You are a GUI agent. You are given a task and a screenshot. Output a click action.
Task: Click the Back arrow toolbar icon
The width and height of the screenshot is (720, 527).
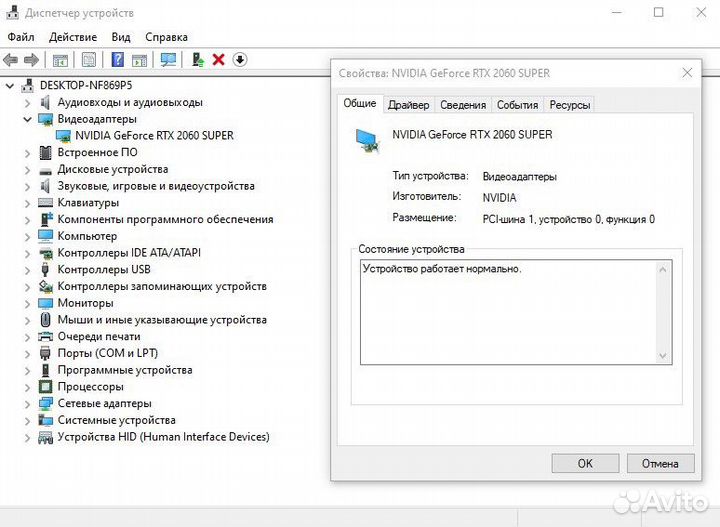[11, 60]
